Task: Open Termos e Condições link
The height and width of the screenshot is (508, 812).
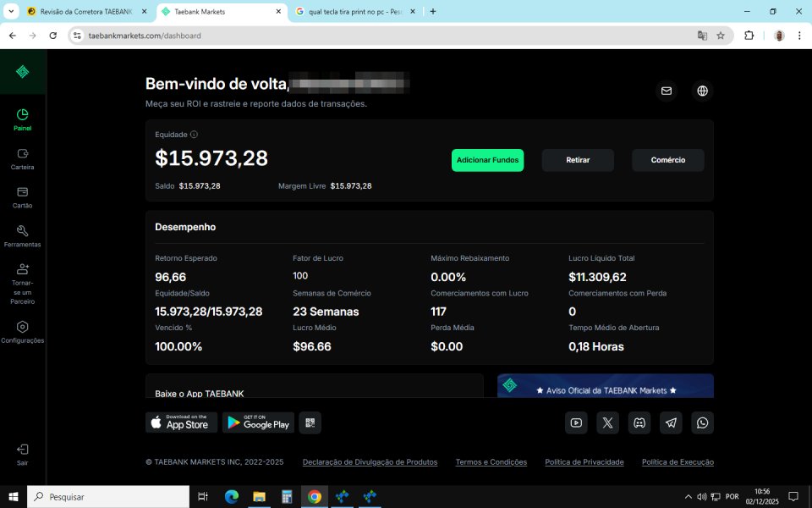Action: pyautogui.click(x=491, y=462)
